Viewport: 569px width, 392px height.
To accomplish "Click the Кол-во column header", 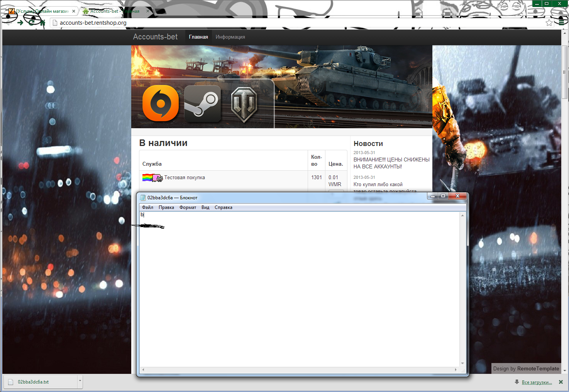I will (317, 160).
